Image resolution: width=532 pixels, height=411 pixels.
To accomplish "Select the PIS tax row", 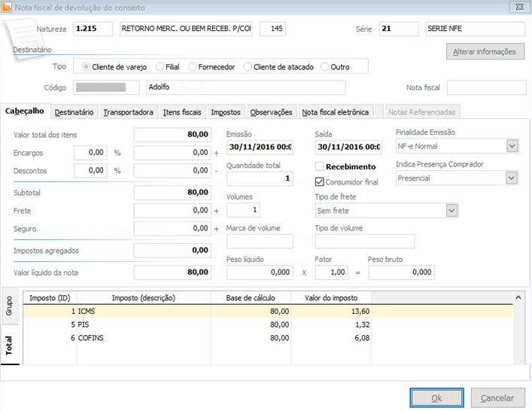I will (268, 324).
